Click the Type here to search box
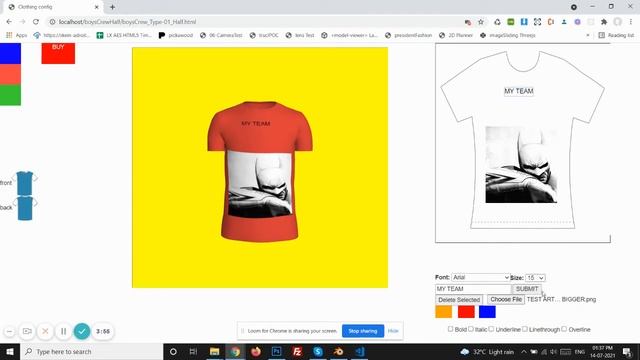 (x=91, y=351)
